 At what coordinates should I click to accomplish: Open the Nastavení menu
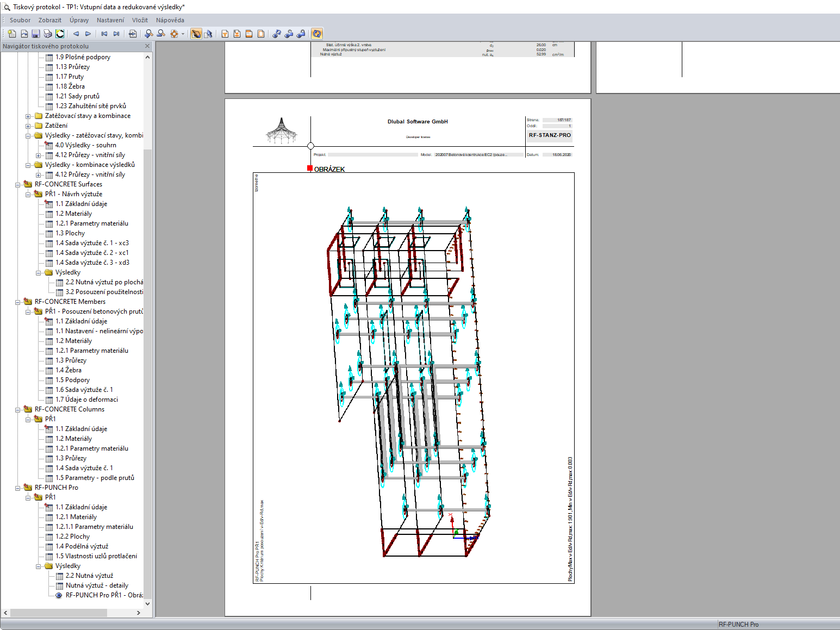110,20
